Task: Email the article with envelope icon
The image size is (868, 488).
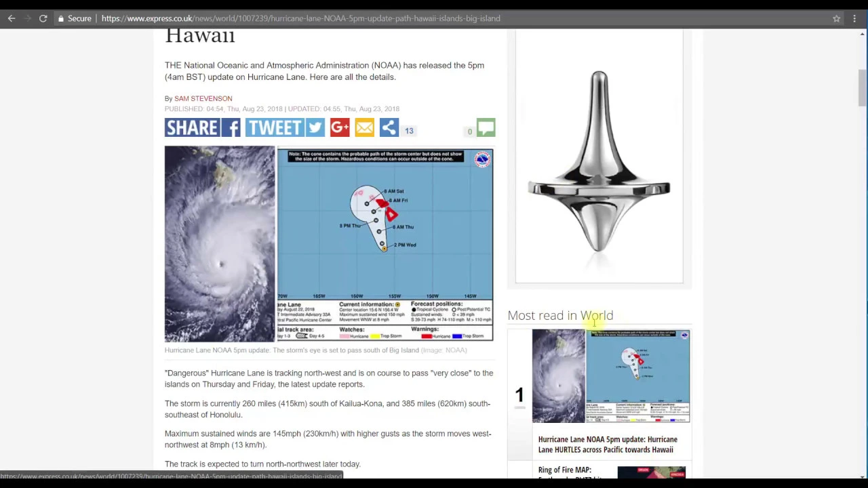Action: [364, 127]
